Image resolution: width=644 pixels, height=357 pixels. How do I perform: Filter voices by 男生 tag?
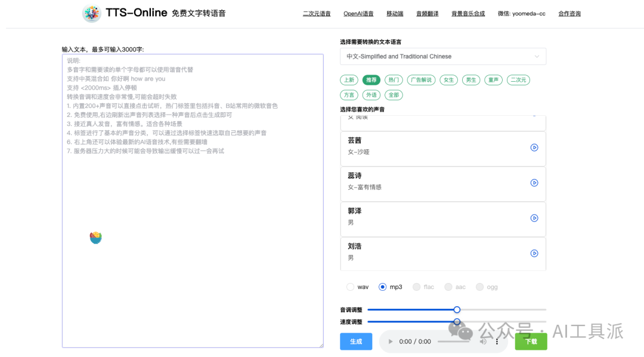[x=471, y=80]
